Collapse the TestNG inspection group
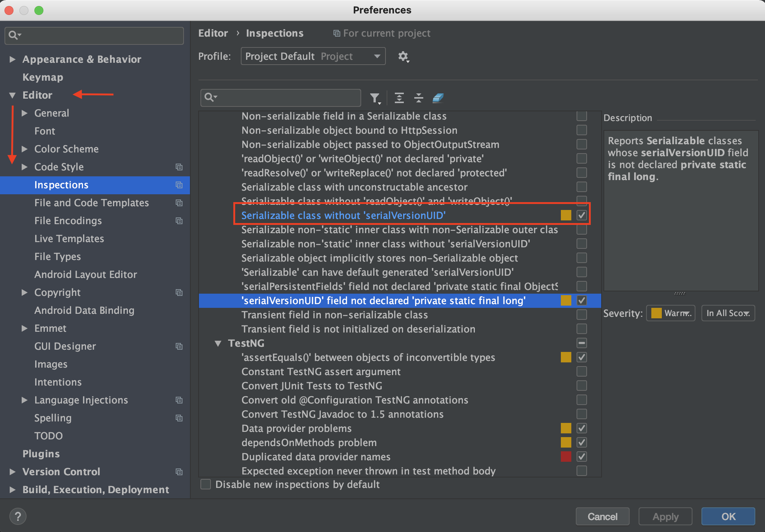Image resolution: width=765 pixels, height=532 pixels. [218, 343]
